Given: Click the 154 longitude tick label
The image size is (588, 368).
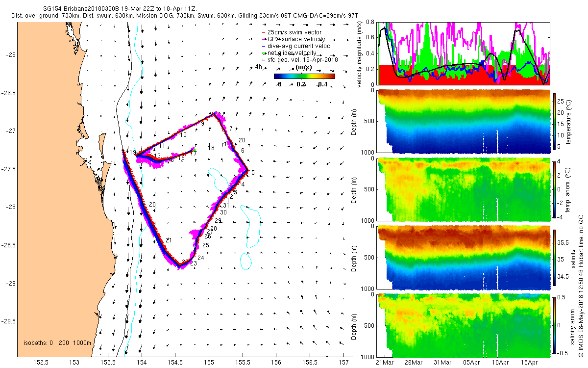Looking at the screenshot, I should (x=142, y=363).
